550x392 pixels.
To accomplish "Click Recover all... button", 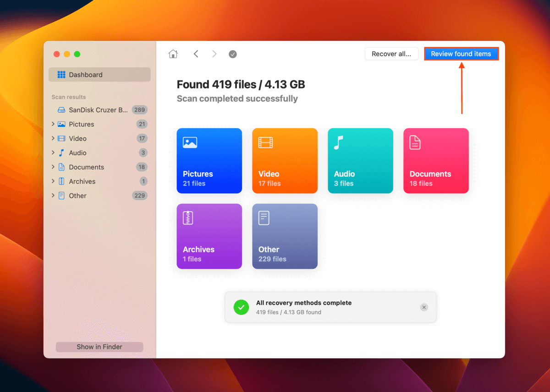I will (391, 54).
